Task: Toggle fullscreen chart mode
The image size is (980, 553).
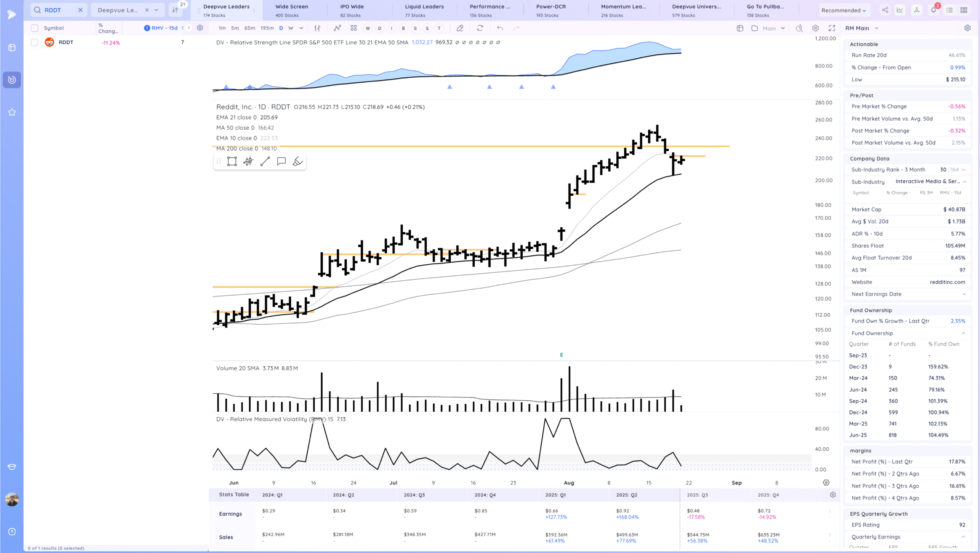Action: click(x=832, y=28)
